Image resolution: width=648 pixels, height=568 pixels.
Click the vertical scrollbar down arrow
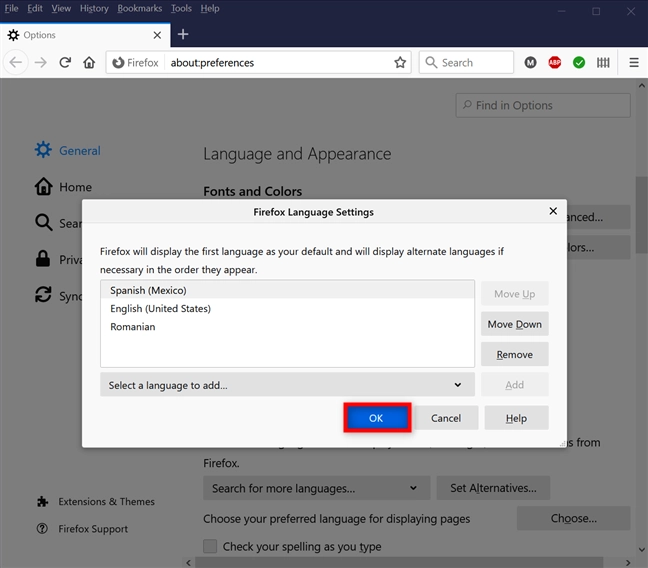(x=641, y=550)
